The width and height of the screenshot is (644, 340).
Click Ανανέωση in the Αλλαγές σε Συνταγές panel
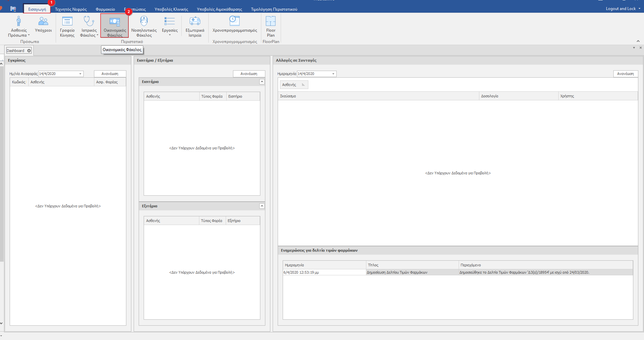pos(625,74)
